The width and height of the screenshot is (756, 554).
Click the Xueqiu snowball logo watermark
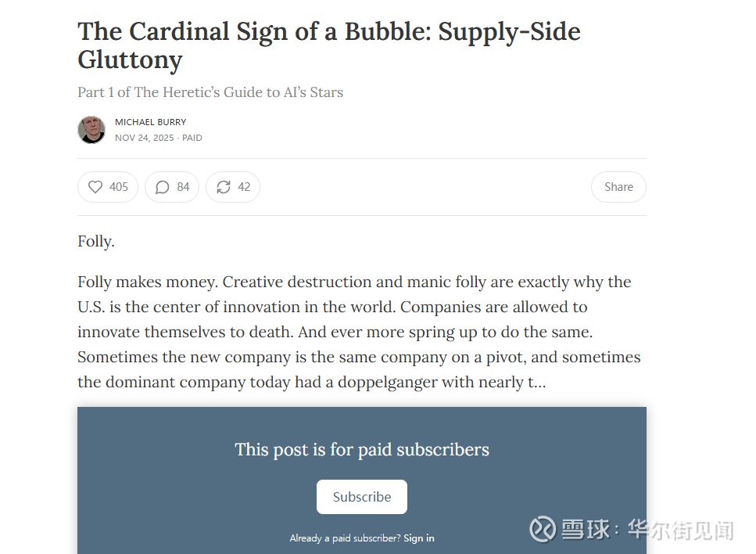542,530
